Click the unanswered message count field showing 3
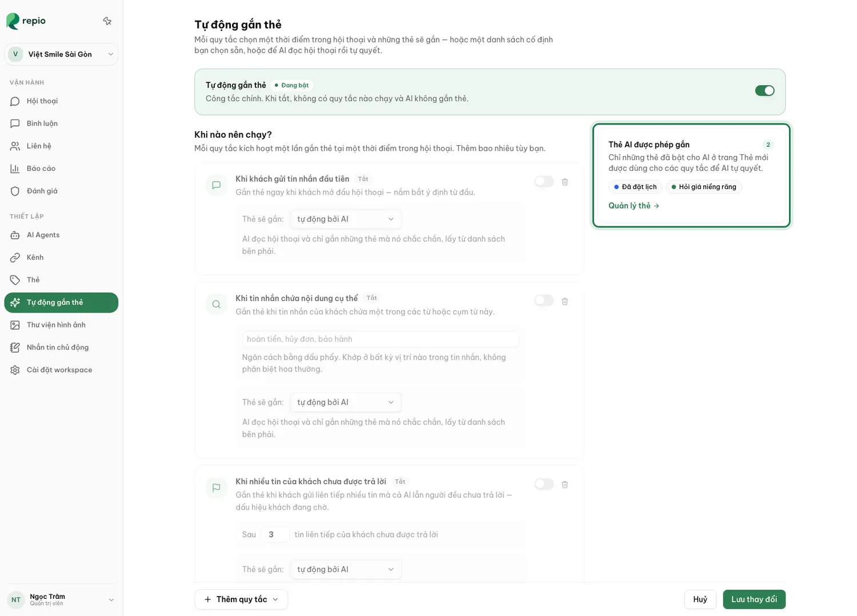The width and height of the screenshot is (857, 616). pyautogui.click(x=275, y=535)
